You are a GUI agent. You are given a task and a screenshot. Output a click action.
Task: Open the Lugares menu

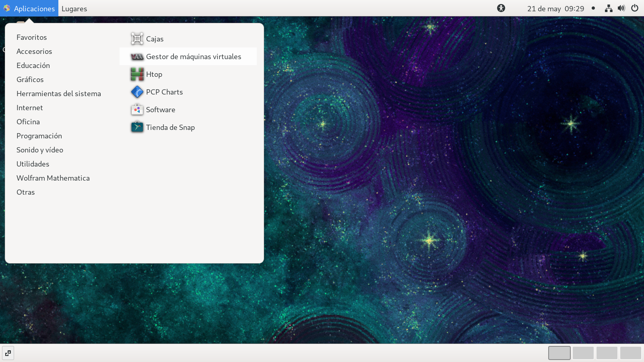pos(74,8)
